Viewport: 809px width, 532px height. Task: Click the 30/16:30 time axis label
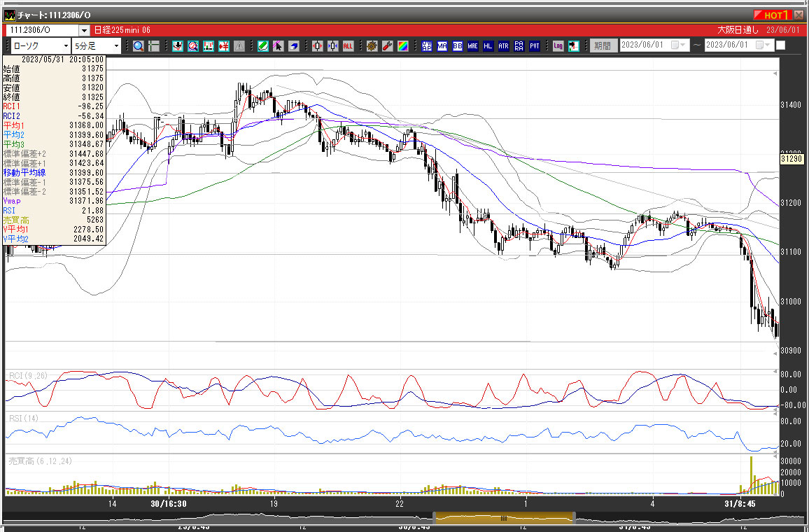click(x=169, y=503)
